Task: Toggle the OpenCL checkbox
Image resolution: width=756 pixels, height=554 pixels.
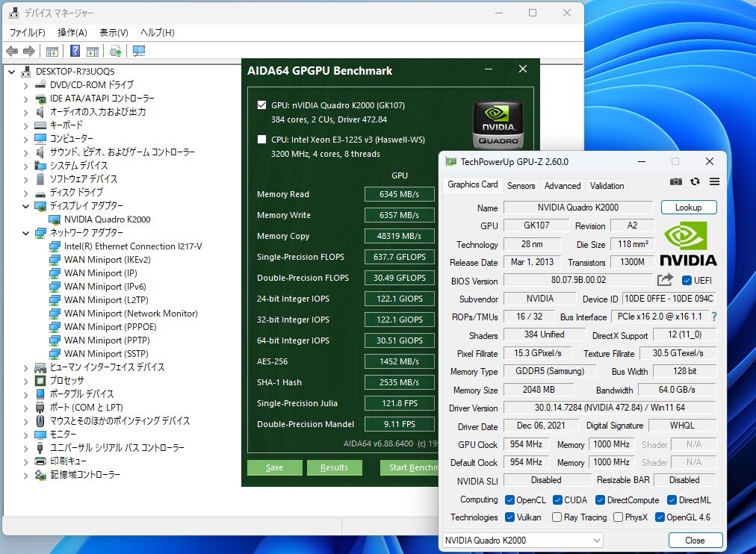Action: pos(509,500)
